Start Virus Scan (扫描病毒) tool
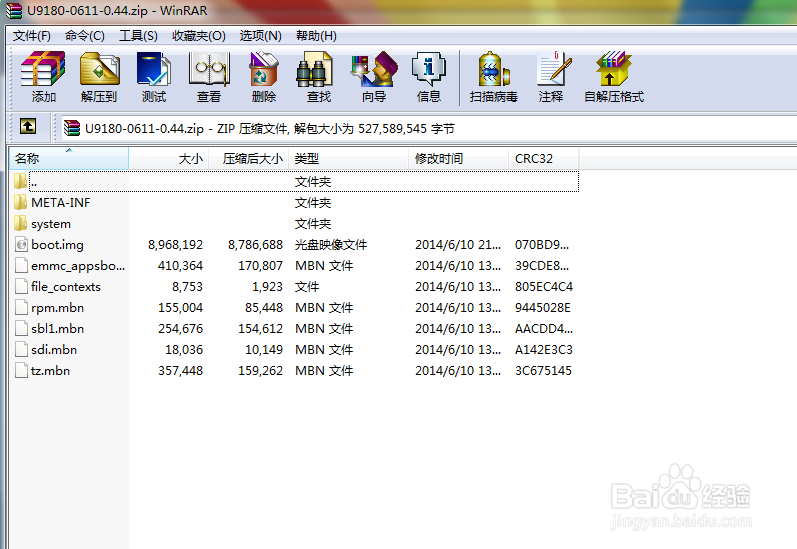This screenshot has height=549, width=797. pos(494,69)
